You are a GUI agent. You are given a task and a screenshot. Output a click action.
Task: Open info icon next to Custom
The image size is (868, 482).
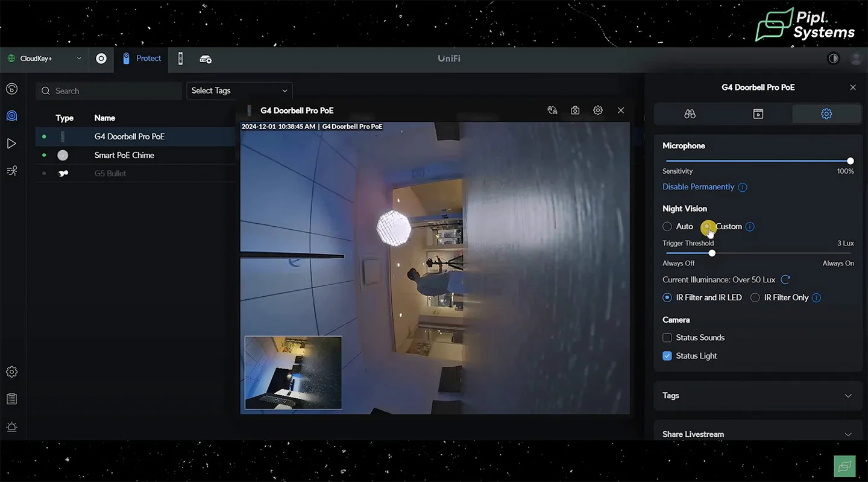pyautogui.click(x=750, y=227)
